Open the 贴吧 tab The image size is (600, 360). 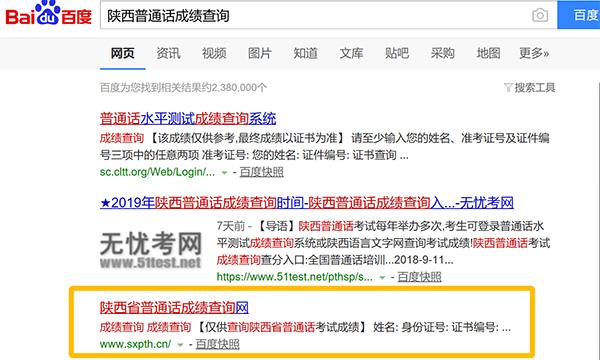pos(397,53)
